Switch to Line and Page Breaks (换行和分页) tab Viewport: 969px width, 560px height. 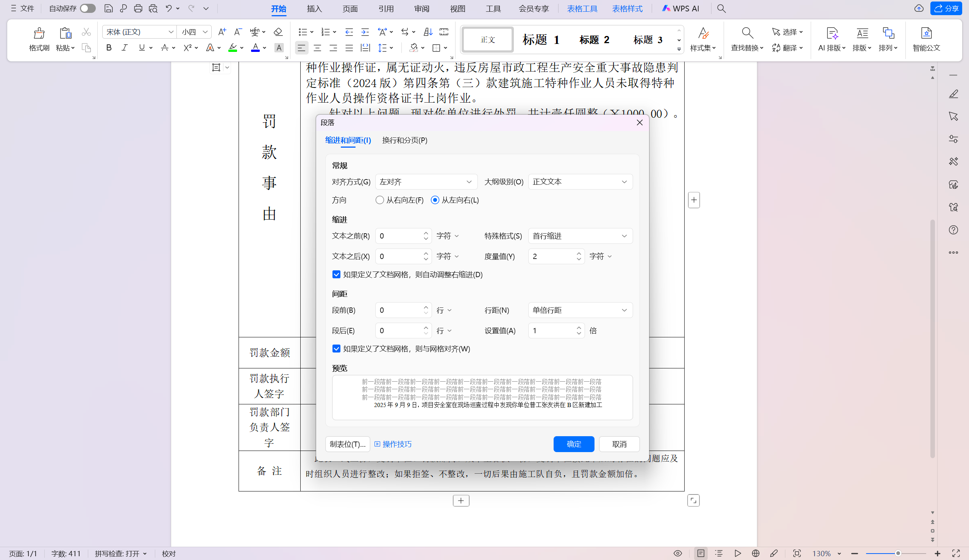[x=404, y=140]
